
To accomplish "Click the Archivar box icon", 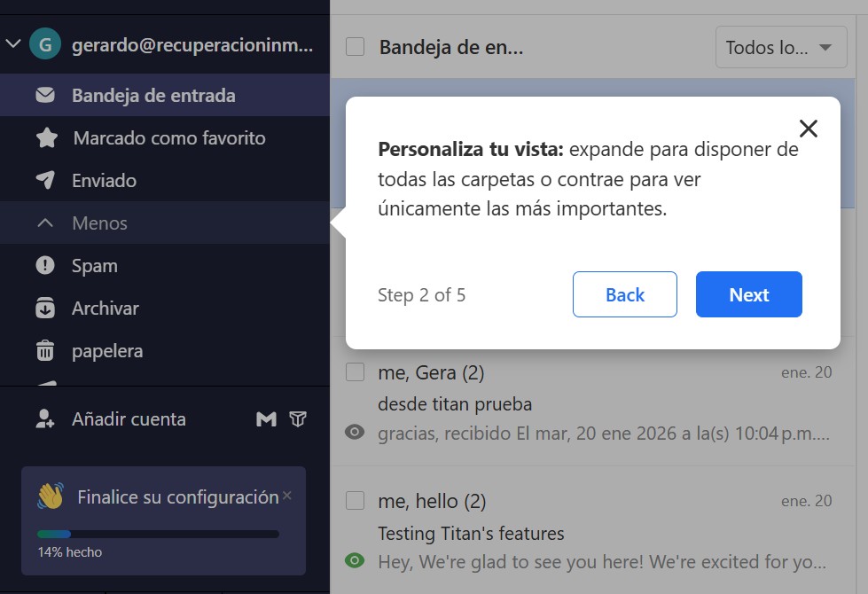I will [x=45, y=309].
